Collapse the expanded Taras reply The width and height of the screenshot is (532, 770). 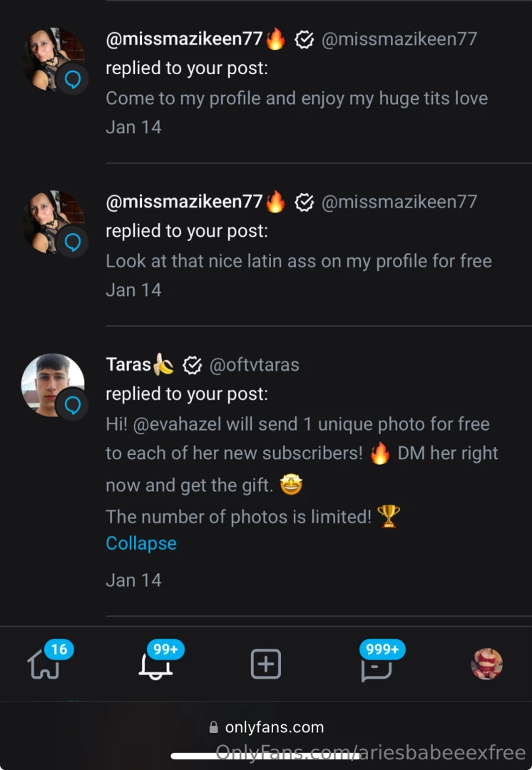tap(140, 543)
